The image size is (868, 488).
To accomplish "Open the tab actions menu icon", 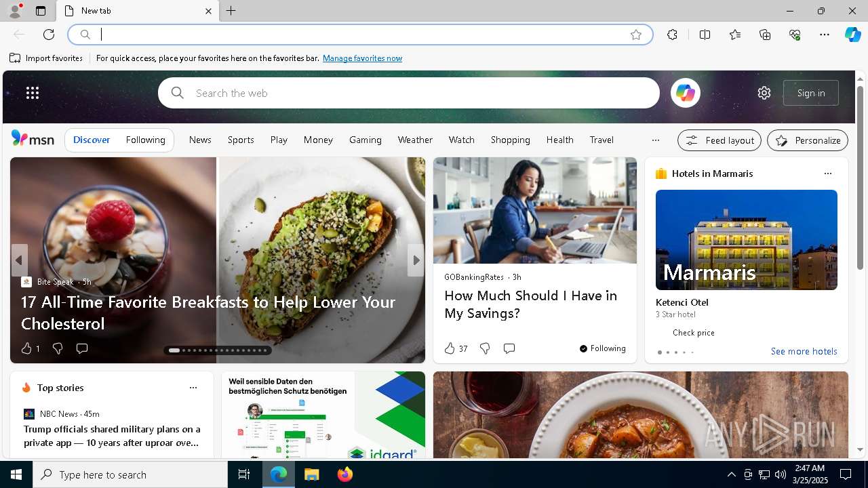I will 41,11.
